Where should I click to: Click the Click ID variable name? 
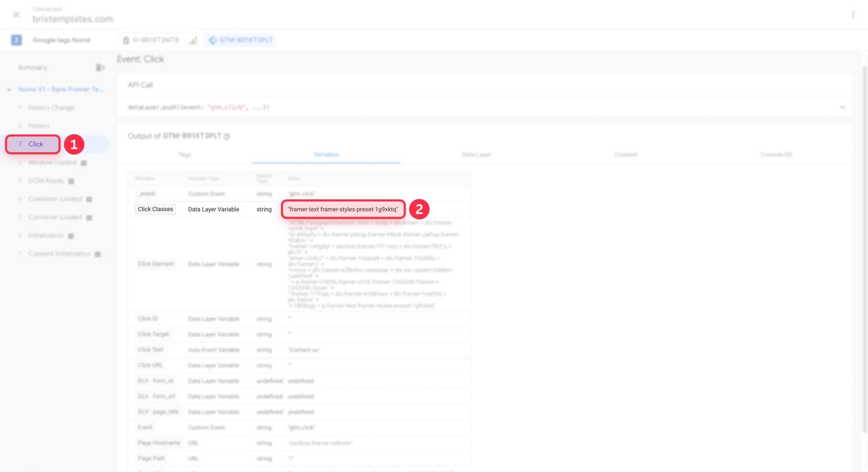148,319
